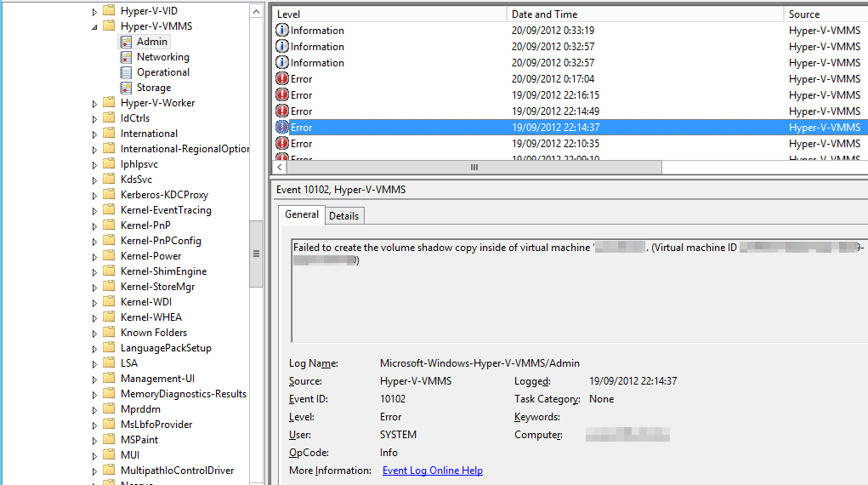Click the event list scroll left arrow

pyautogui.click(x=280, y=168)
